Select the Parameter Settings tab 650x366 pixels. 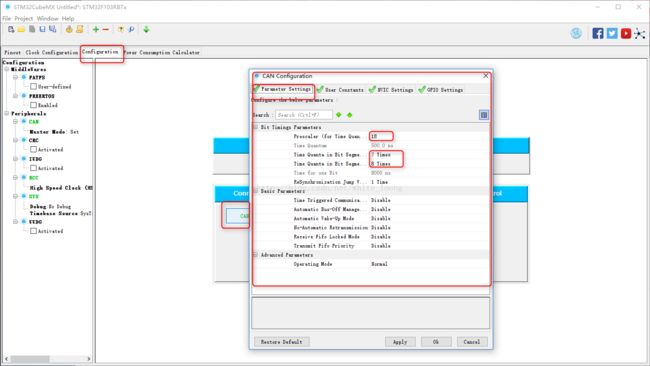click(283, 89)
